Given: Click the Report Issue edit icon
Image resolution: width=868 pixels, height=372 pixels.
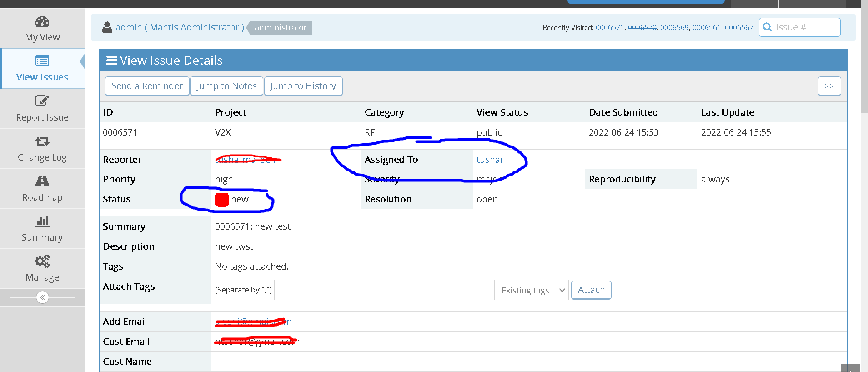Looking at the screenshot, I should 42,101.
